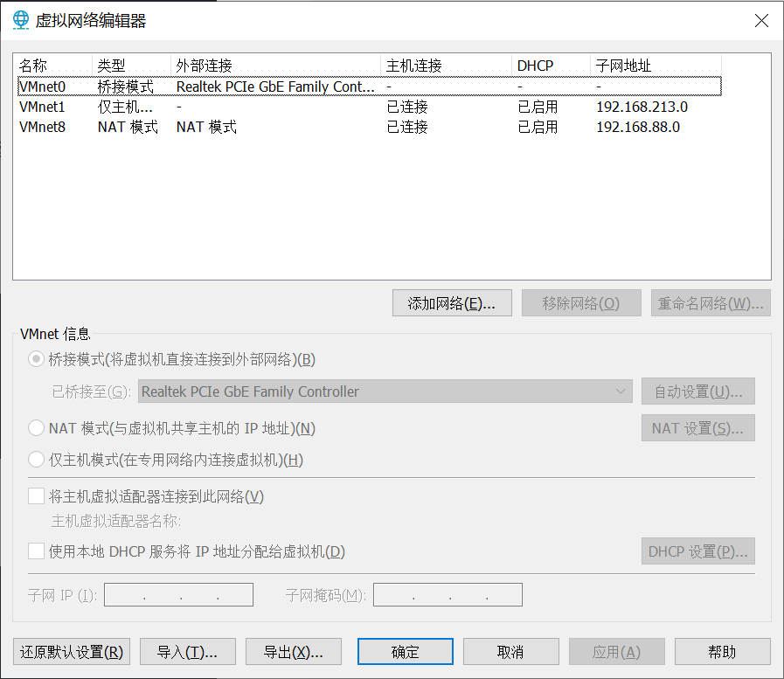
Task: Click the 导出(X)... button
Action: coord(294,652)
